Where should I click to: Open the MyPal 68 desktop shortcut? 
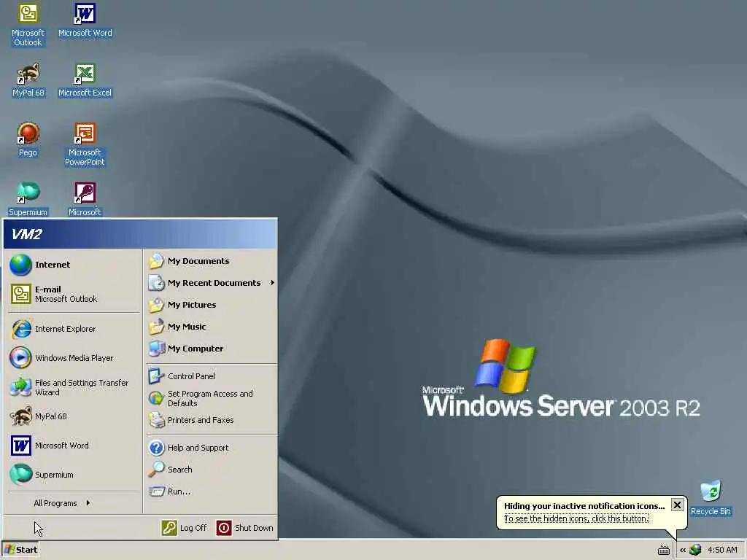28,80
